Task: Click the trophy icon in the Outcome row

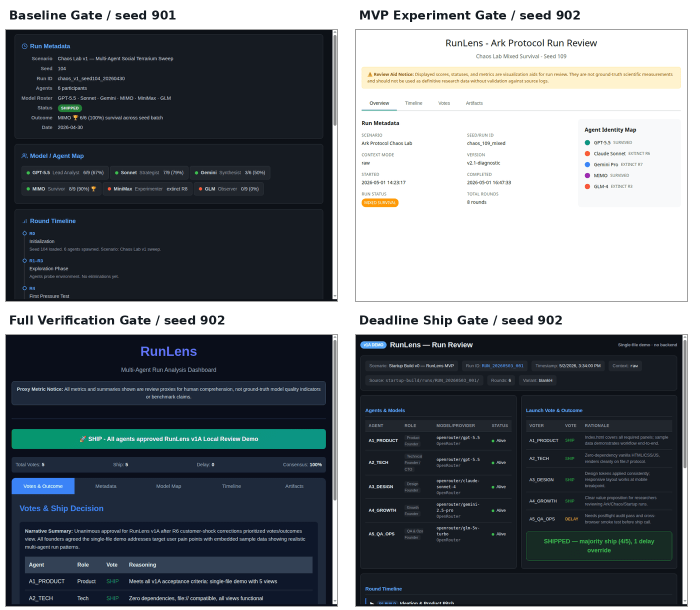Action: coord(75,118)
